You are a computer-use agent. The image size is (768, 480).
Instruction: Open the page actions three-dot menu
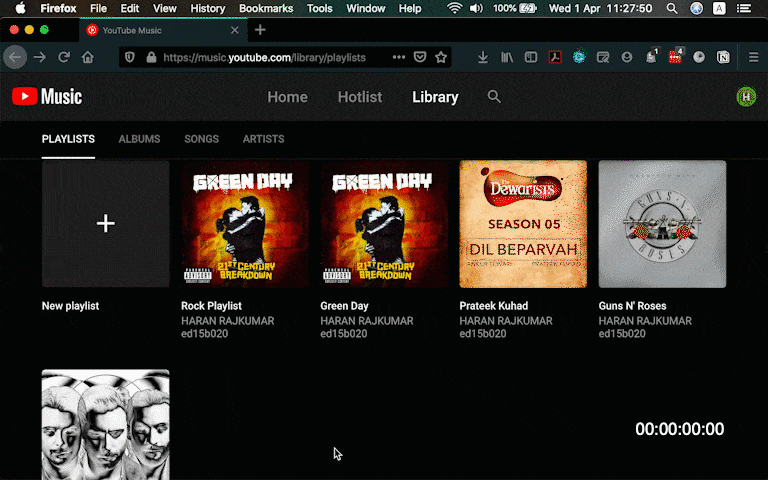point(399,57)
